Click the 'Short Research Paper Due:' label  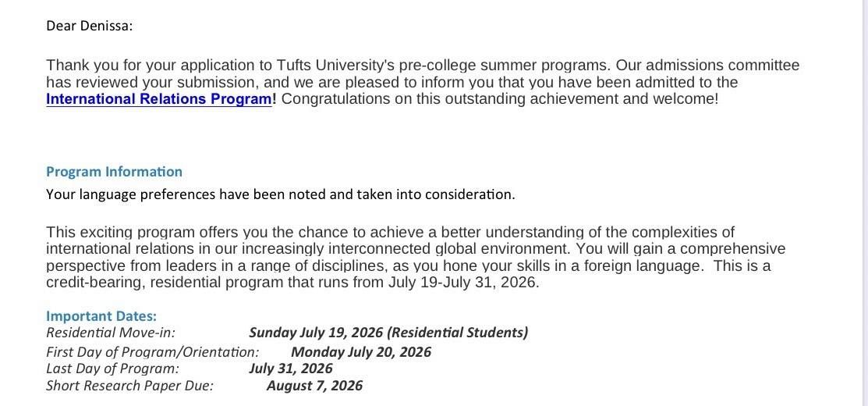coord(129,386)
